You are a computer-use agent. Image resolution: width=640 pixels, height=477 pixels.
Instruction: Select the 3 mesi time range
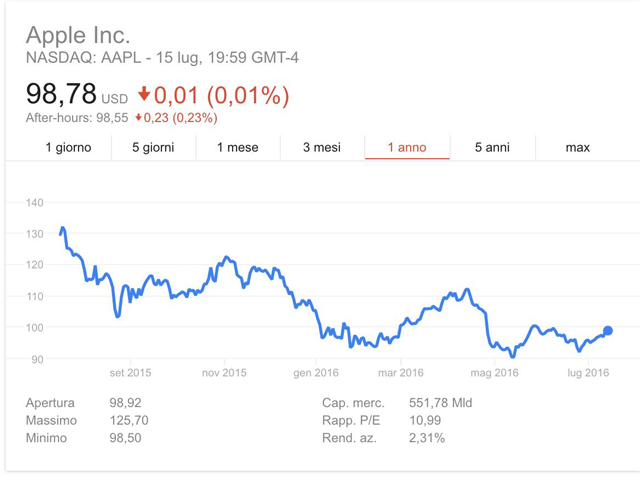(x=322, y=147)
